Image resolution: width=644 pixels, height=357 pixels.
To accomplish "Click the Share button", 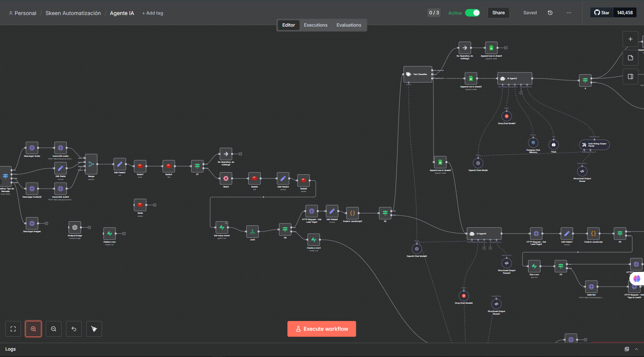I will click(498, 13).
